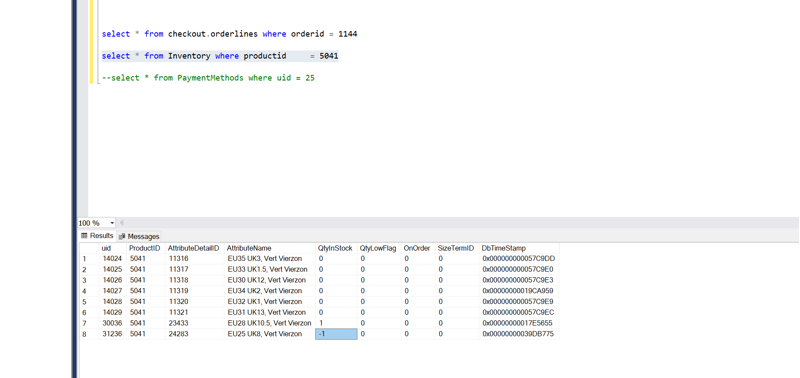The width and height of the screenshot is (800, 378).
Task: Click the SizeTermID column header
Action: pos(456,248)
